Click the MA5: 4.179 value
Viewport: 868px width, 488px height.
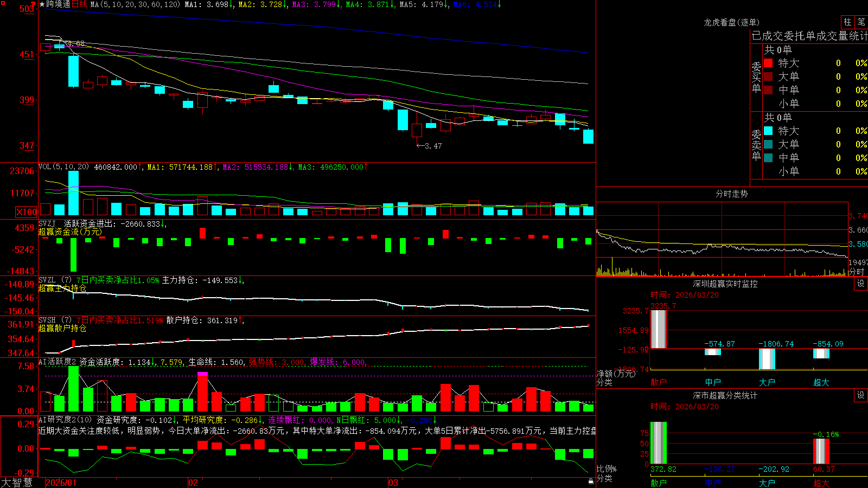[x=424, y=4]
